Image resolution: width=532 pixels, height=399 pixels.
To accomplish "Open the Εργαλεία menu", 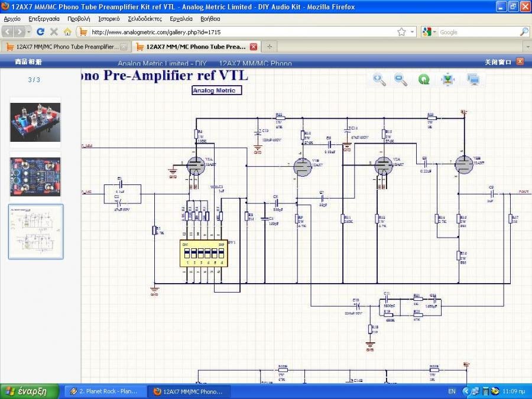I will (x=181, y=19).
